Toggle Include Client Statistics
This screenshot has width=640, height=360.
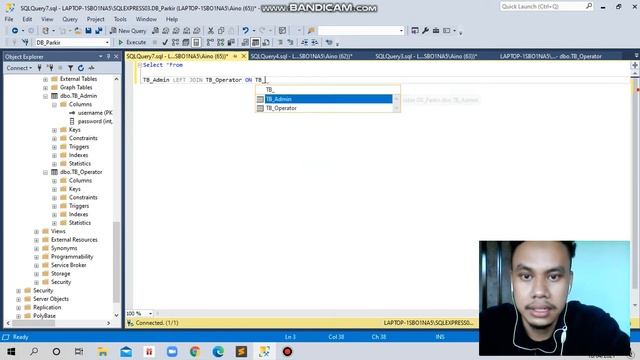click(x=231, y=42)
